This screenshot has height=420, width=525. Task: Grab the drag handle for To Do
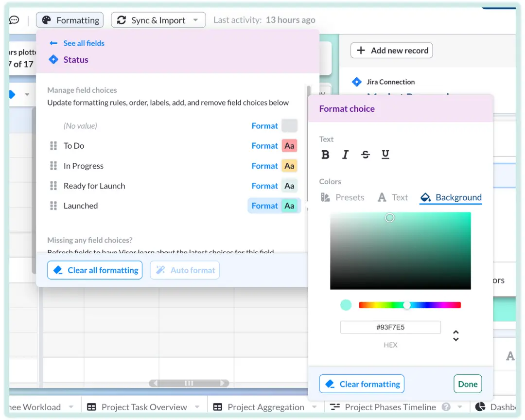coord(53,146)
